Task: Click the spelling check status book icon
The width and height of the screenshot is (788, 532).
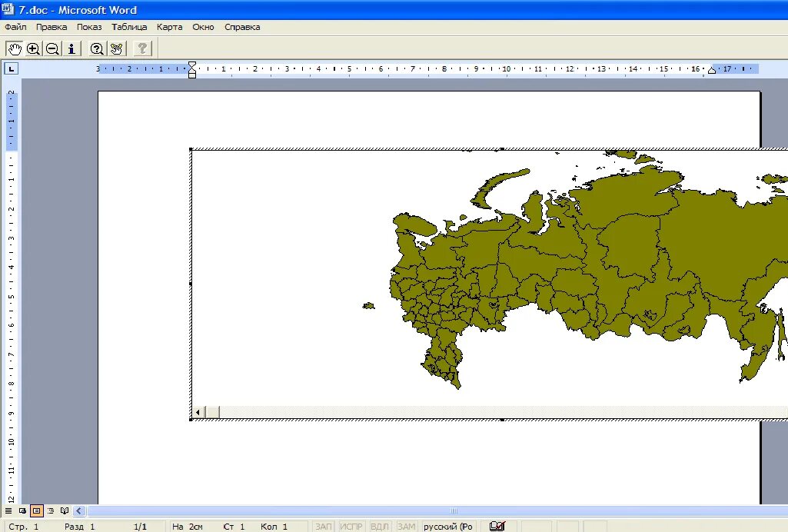Action: [497, 526]
